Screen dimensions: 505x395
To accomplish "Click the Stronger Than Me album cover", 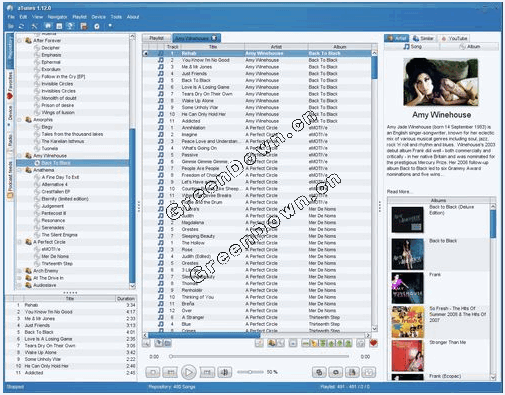I will [x=407, y=356].
